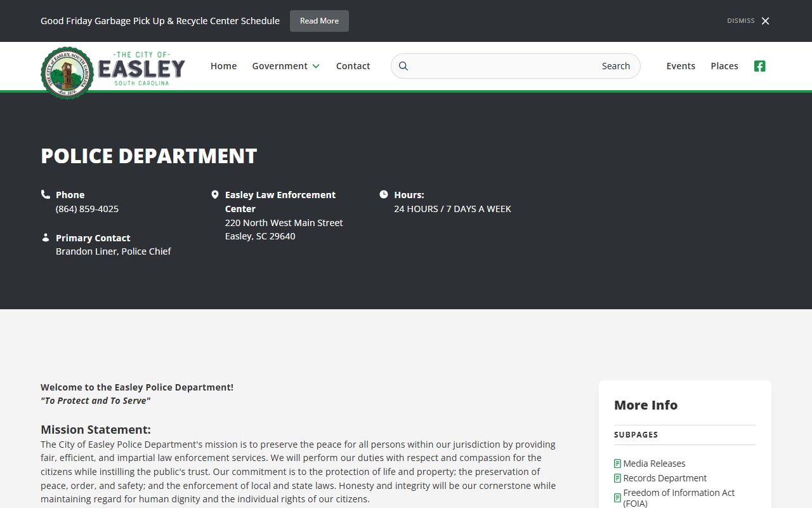This screenshot has width=812, height=508.
Task: Click the SUBPAGES section label
Action: (636, 435)
